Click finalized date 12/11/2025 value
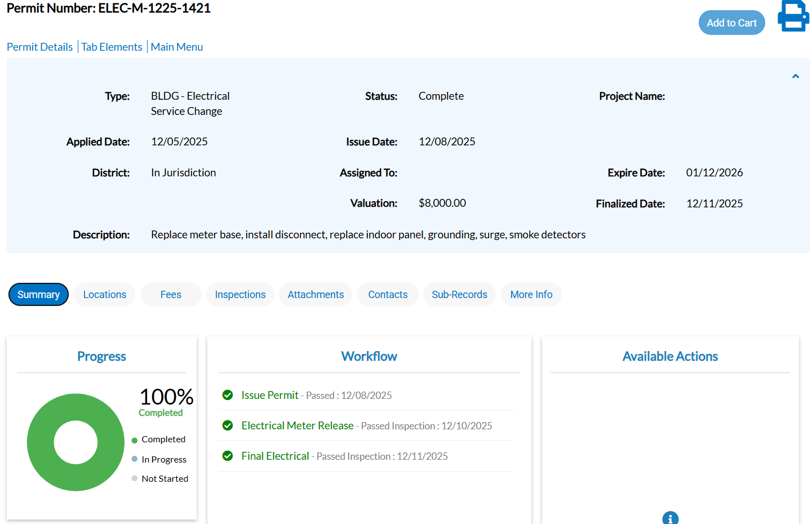Viewport: 812px width, 524px height. (x=715, y=203)
